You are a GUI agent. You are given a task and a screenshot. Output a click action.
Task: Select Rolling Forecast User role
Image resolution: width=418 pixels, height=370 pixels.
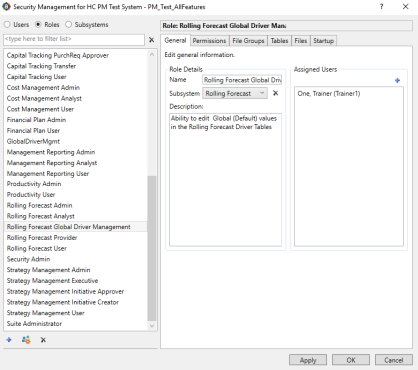coord(76,248)
